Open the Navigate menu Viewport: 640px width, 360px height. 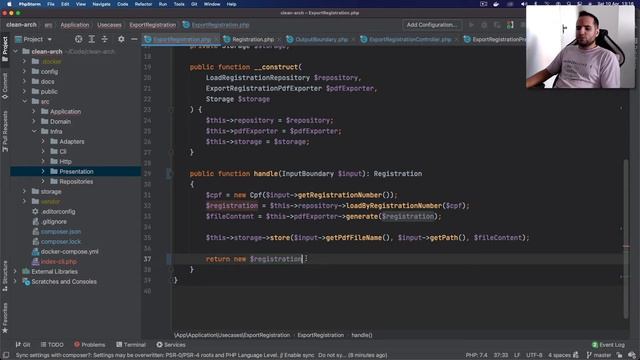tap(101, 4)
